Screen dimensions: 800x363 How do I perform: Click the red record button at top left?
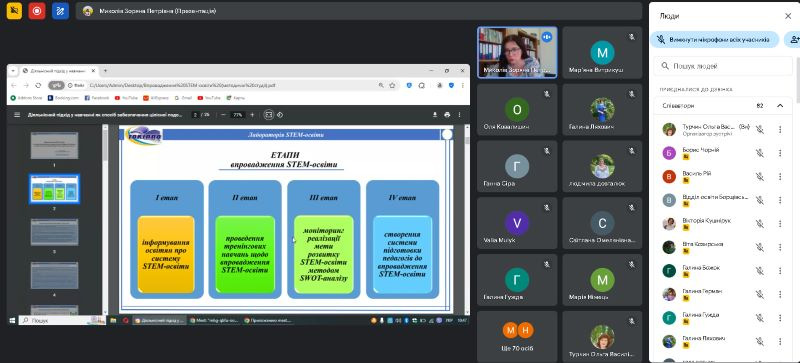(x=37, y=10)
